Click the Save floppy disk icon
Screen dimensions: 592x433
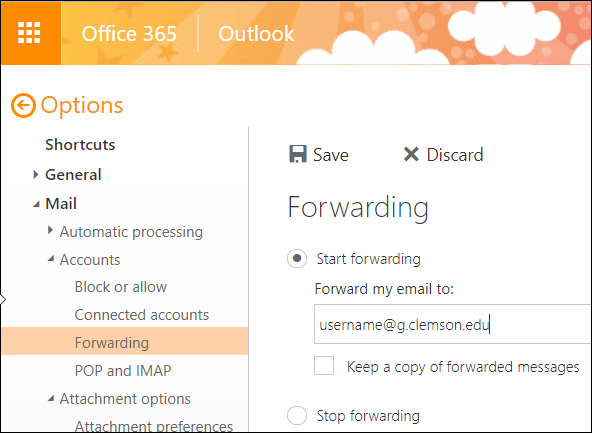click(x=298, y=154)
